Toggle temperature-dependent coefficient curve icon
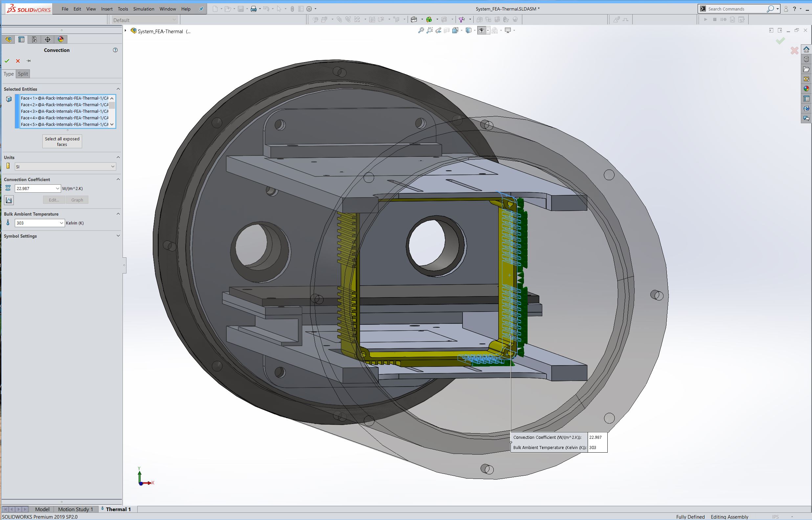The image size is (812, 520). (9, 200)
